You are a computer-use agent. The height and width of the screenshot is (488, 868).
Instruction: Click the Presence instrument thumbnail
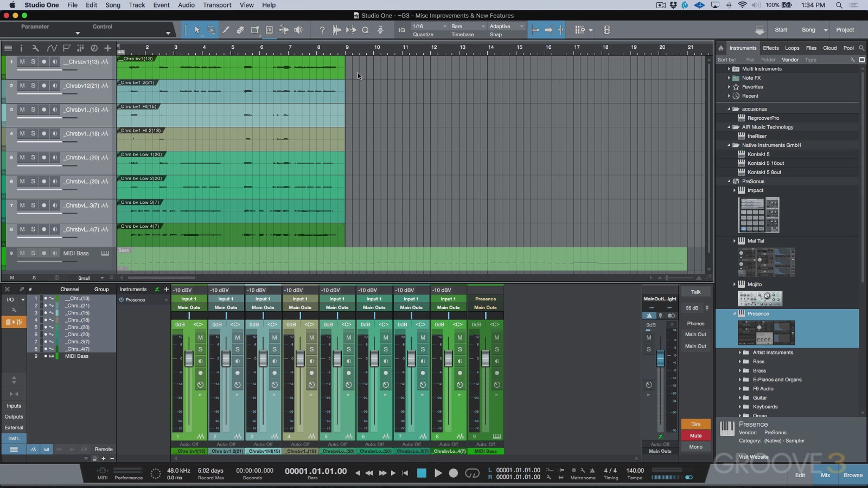coord(766,333)
